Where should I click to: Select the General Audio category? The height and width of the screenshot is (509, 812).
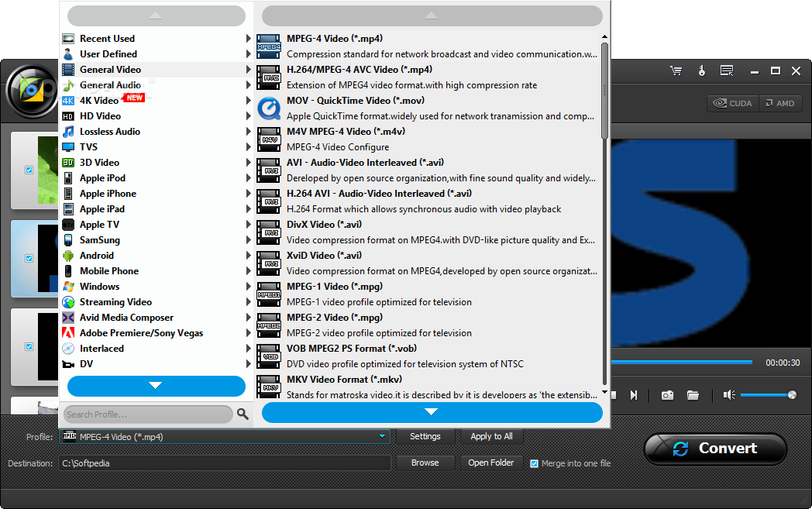pos(156,85)
